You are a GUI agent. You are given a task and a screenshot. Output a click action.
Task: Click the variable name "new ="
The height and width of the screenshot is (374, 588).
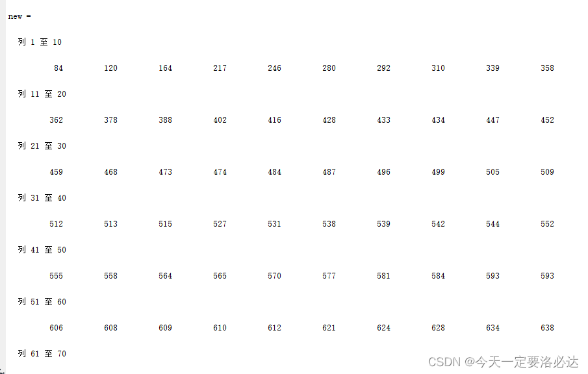tap(19, 16)
